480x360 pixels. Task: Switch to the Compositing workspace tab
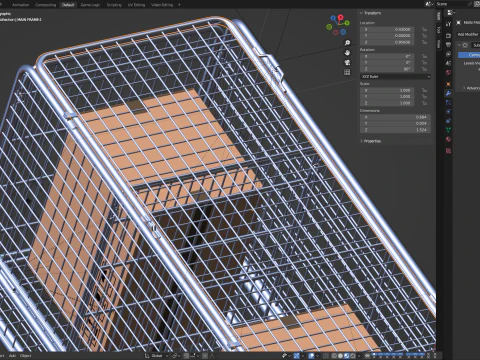[46, 5]
